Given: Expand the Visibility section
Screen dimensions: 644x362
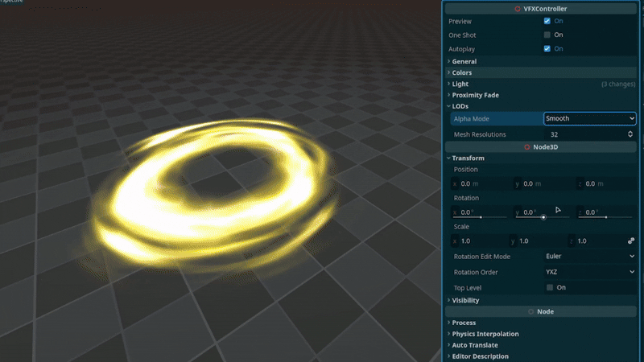Looking at the screenshot, I should tap(541, 300).
